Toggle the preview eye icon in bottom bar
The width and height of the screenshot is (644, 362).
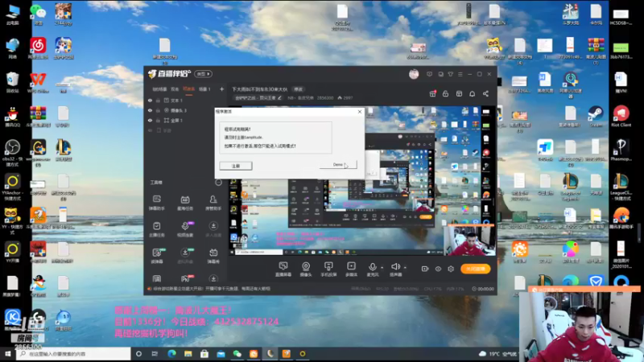438,269
